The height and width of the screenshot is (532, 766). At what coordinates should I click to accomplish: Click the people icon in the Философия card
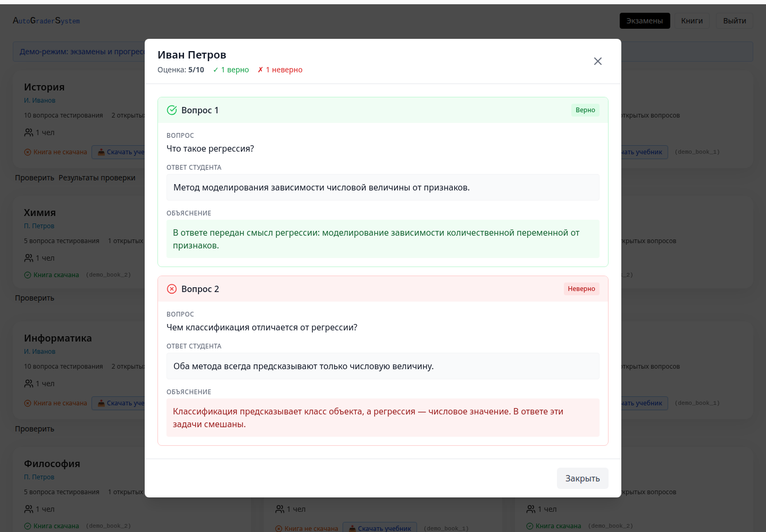point(29,509)
